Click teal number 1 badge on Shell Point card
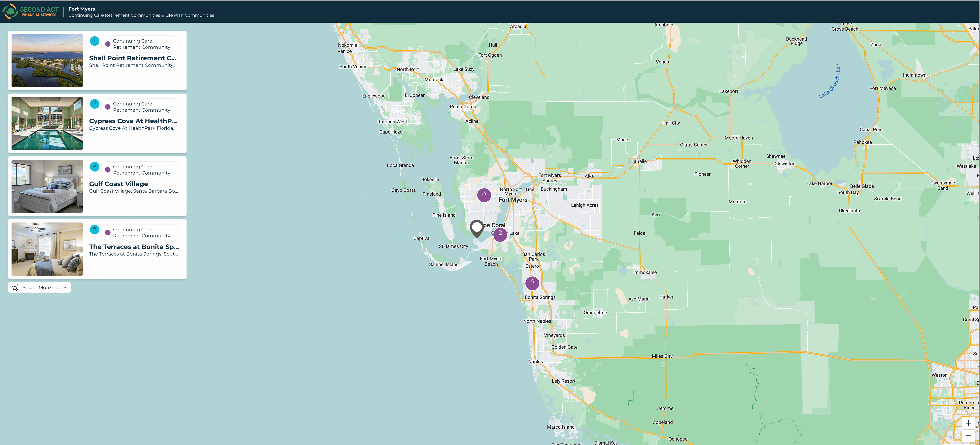This screenshot has width=980, height=445. tap(94, 41)
